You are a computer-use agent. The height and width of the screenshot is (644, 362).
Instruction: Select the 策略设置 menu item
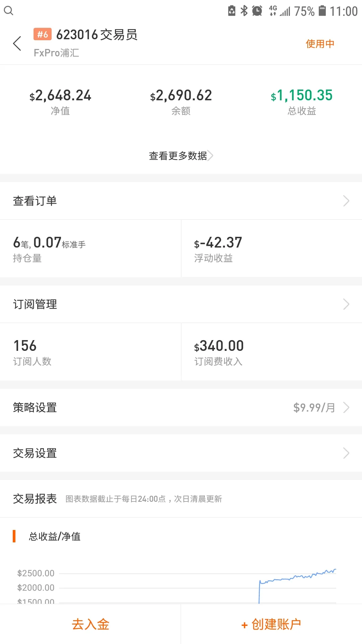pos(181,408)
